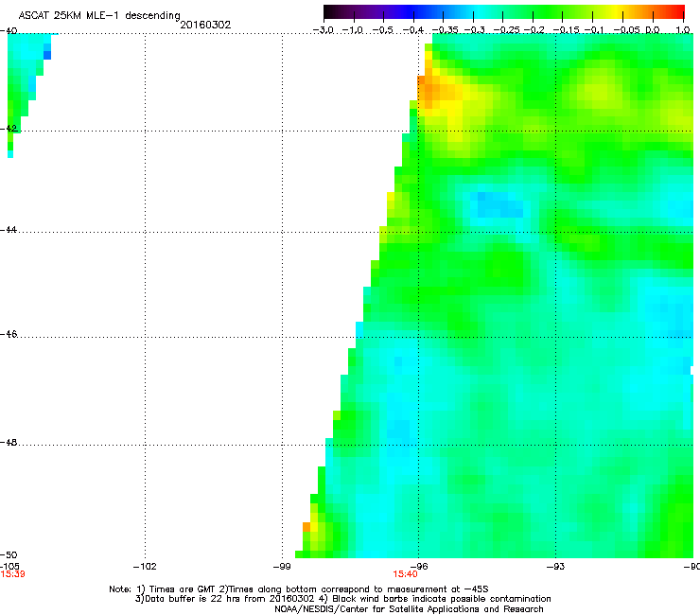Select the -102 longitude axis label
The height and width of the screenshot is (615, 700).
click(145, 567)
